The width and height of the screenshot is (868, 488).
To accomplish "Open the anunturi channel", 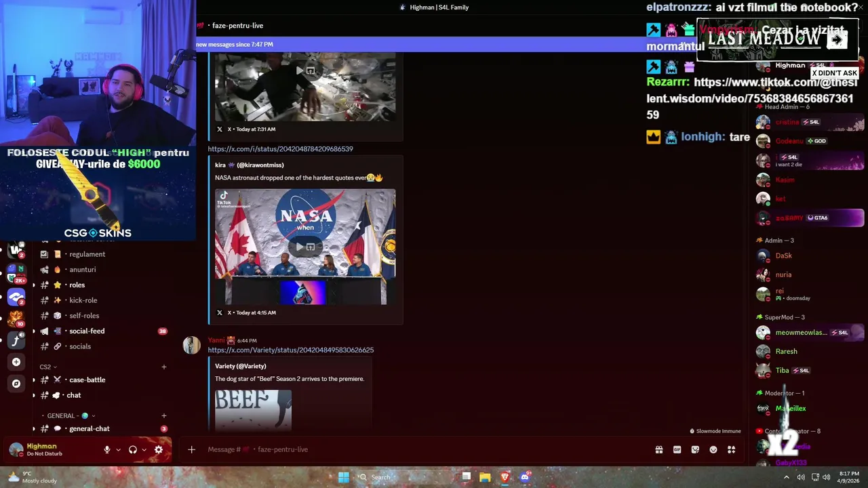I will pyautogui.click(x=82, y=270).
